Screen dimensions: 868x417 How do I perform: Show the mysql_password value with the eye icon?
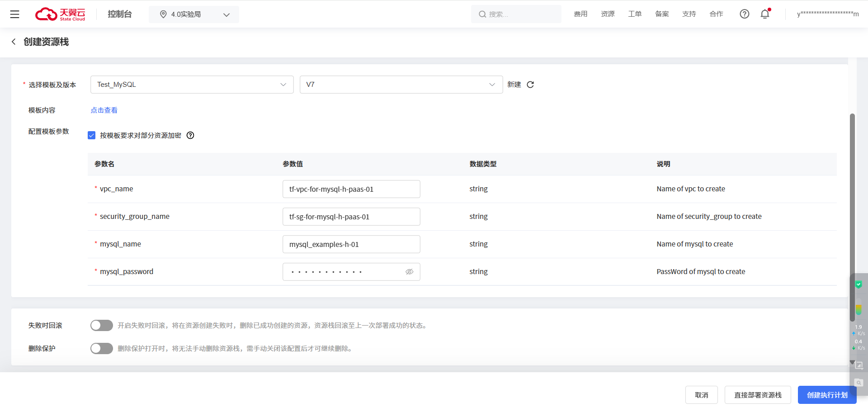click(x=409, y=272)
